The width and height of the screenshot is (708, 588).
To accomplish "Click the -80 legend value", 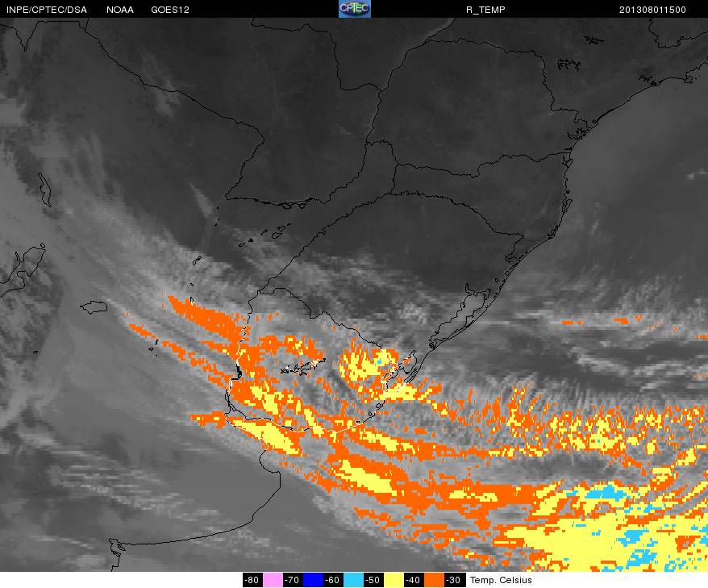I will coord(252,580).
